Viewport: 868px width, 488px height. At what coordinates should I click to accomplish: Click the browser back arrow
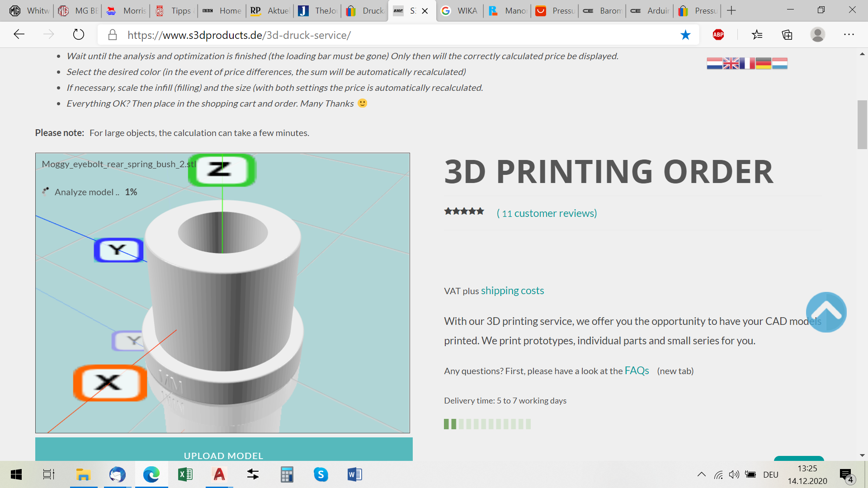pos(19,34)
